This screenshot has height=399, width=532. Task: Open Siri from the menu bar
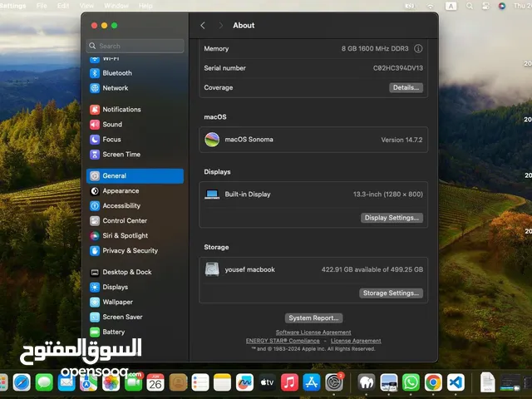point(502,6)
